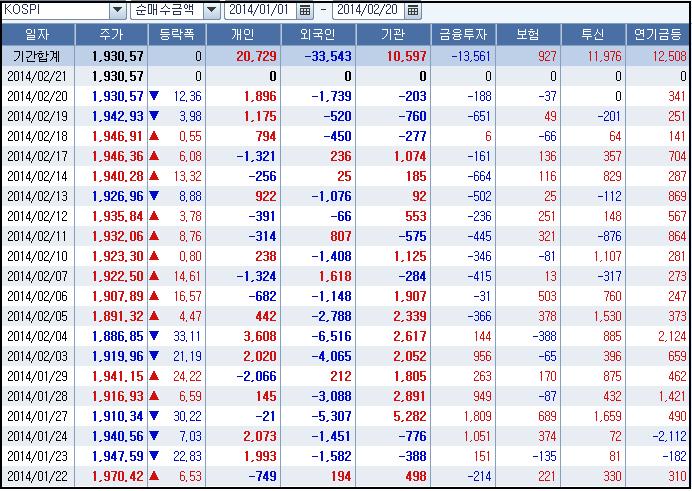This screenshot has width=692, height=491.
Task: Click the pension total 12,508
Action: click(669, 56)
